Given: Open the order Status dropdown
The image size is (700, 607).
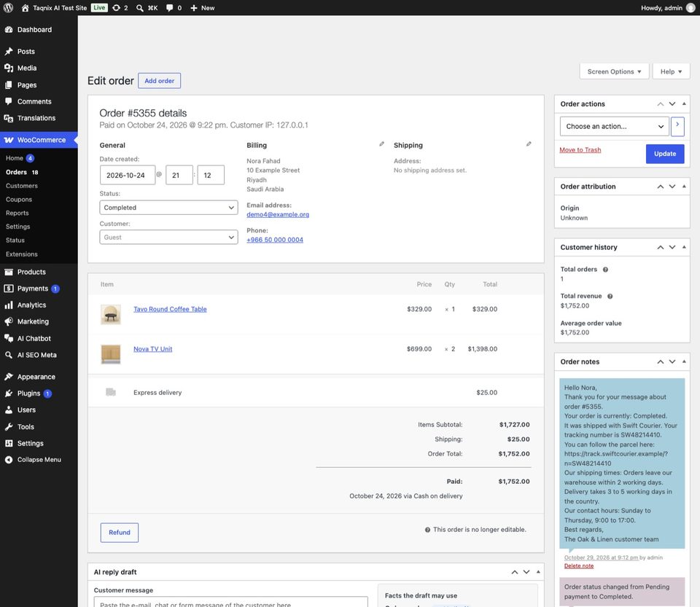Looking at the screenshot, I should point(168,208).
